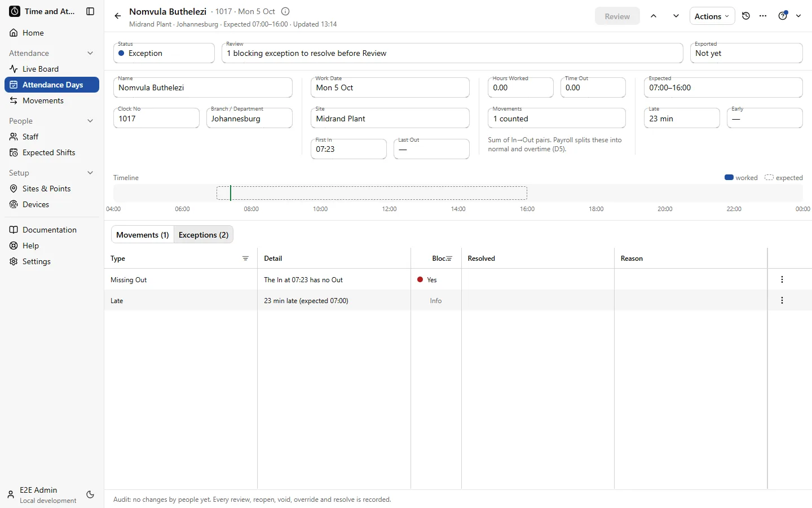Toggle dark mode moon icon

click(90, 494)
